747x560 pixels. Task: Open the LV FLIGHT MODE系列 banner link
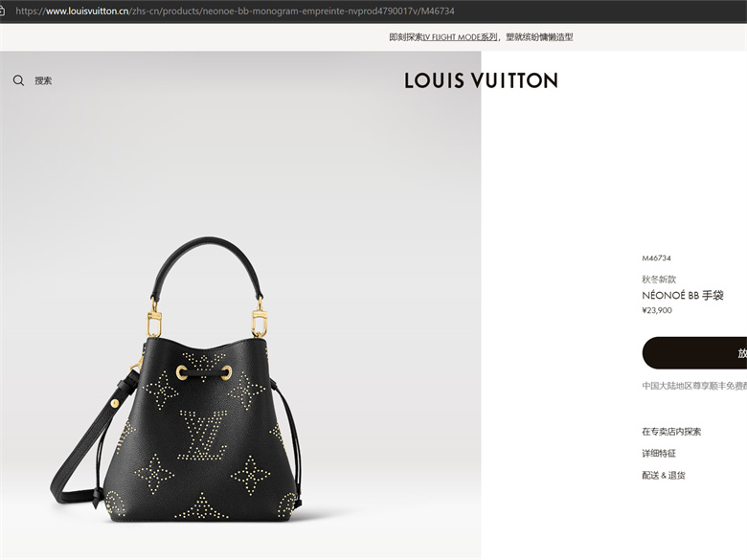click(x=461, y=37)
